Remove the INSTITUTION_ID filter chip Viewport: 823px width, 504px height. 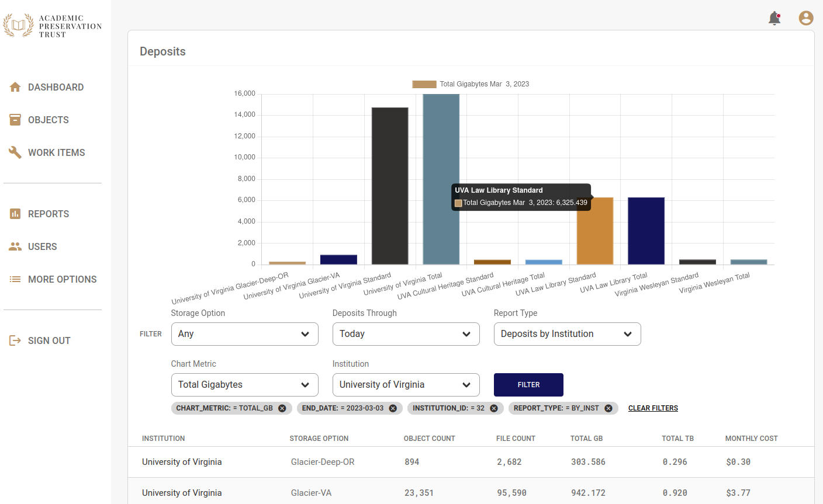click(x=494, y=408)
